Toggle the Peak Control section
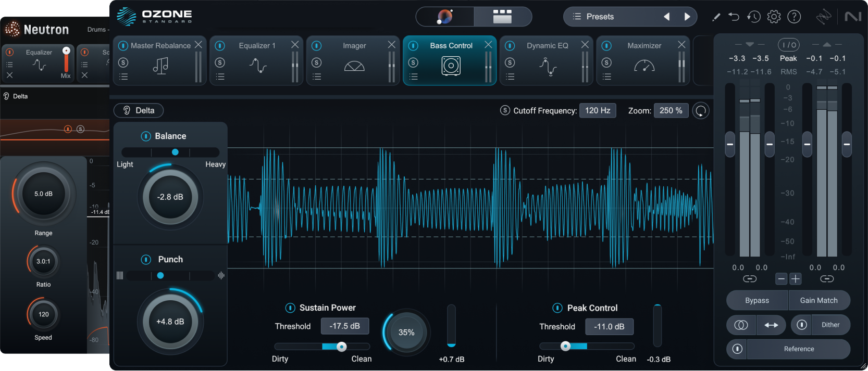The image size is (868, 371). (557, 308)
